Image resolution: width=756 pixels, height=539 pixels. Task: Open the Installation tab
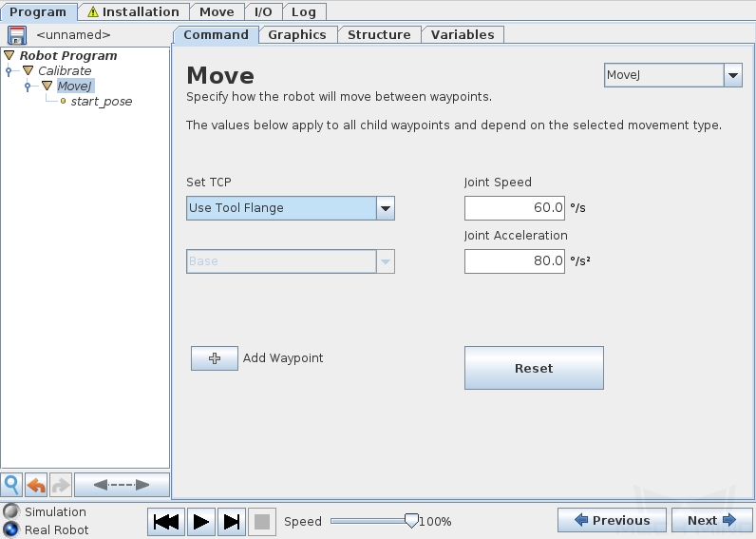pyautogui.click(x=133, y=11)
